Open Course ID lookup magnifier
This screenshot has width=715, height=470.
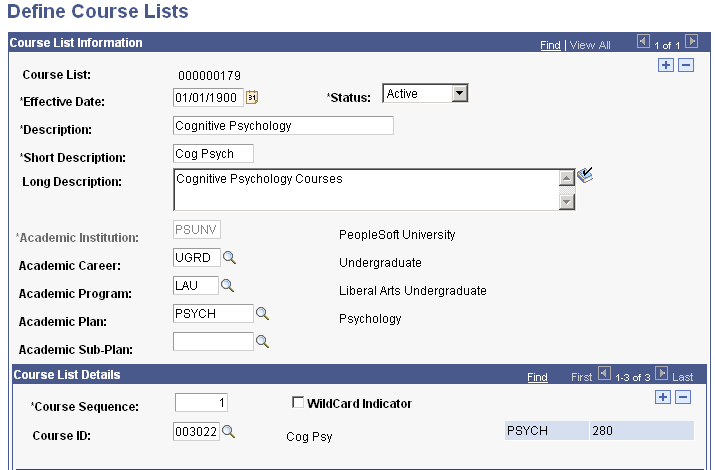click(228, 431)
